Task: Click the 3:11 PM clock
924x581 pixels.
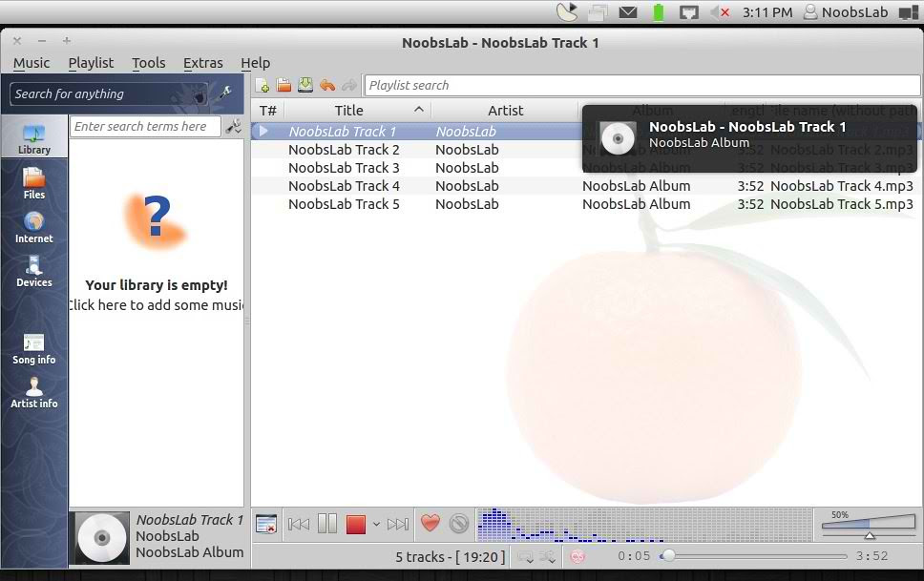Action: pos(766,12)
